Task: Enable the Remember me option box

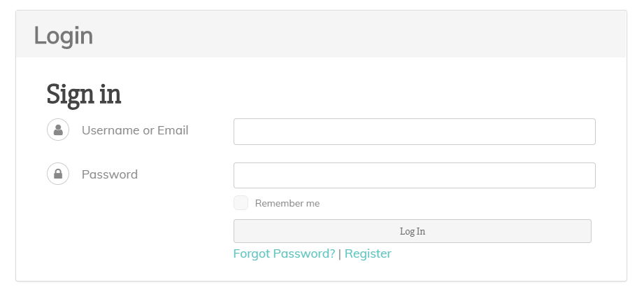Action: point(241,203)
